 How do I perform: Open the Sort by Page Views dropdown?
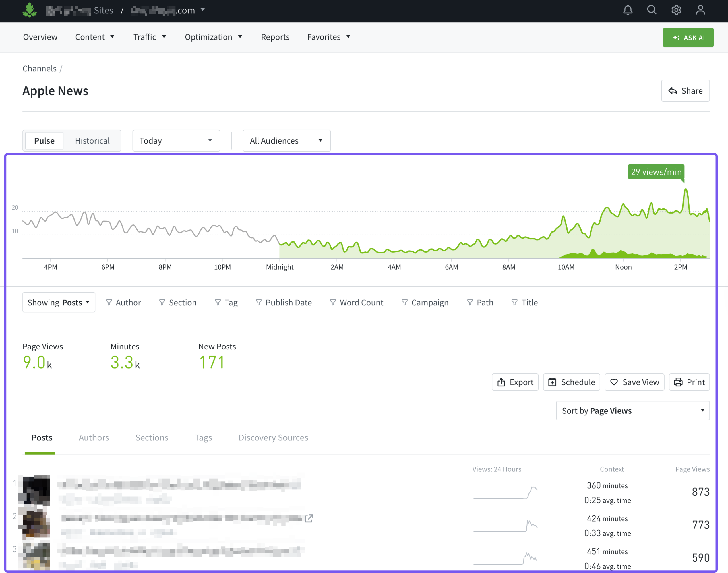[x=632, y=411]
